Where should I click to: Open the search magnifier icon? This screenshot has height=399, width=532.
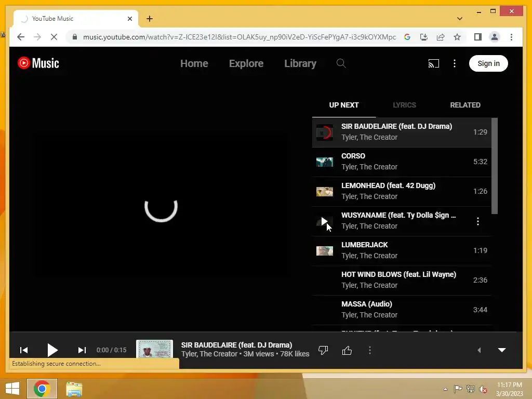point(341,63)
